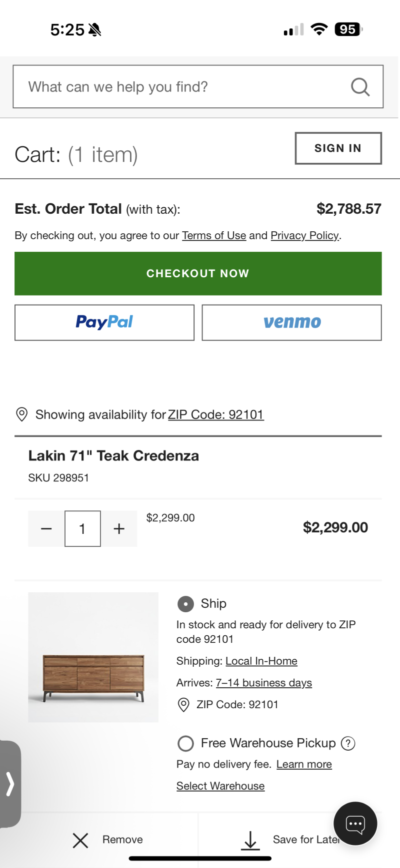This screenshot has height=868, width=400.
Task: Click the Select Warehouse link
Action: point(220,786)
